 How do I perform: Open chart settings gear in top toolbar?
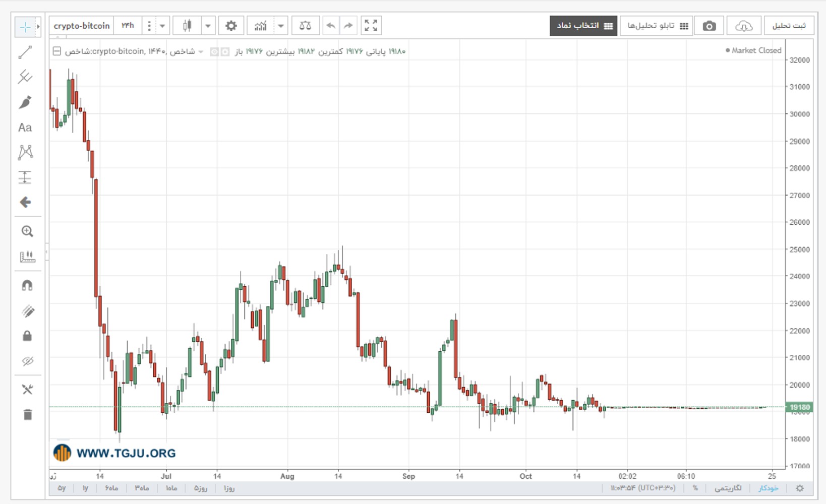point(231,26)
